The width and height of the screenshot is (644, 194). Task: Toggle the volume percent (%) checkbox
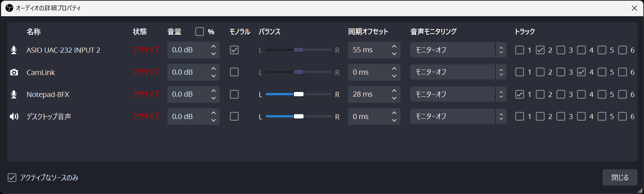point(200,32)
